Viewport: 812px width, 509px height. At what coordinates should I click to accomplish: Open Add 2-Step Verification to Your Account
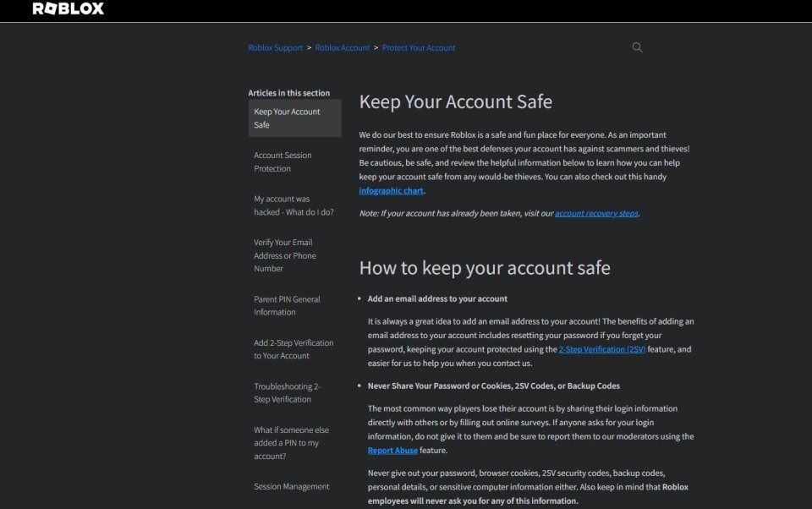point(293,349)
